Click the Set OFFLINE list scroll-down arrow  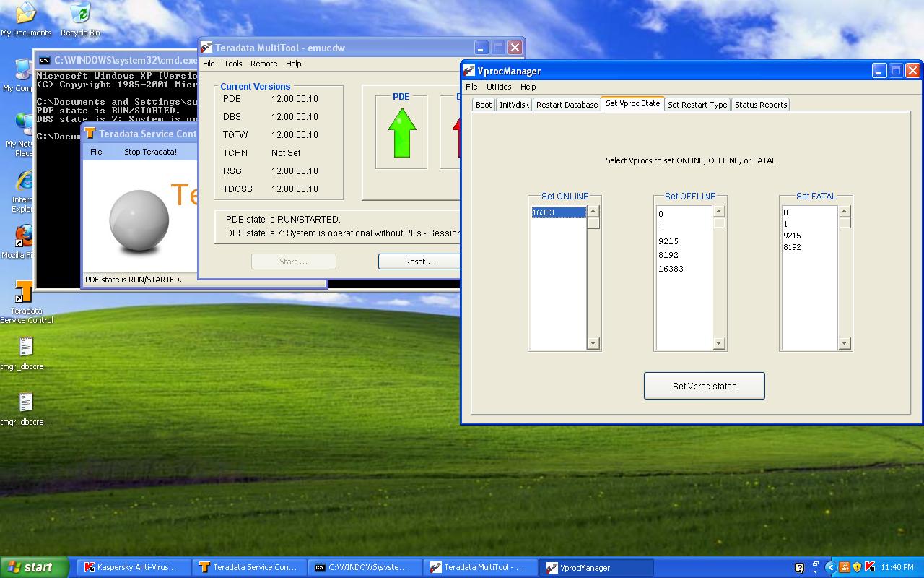tap(719, 343)
